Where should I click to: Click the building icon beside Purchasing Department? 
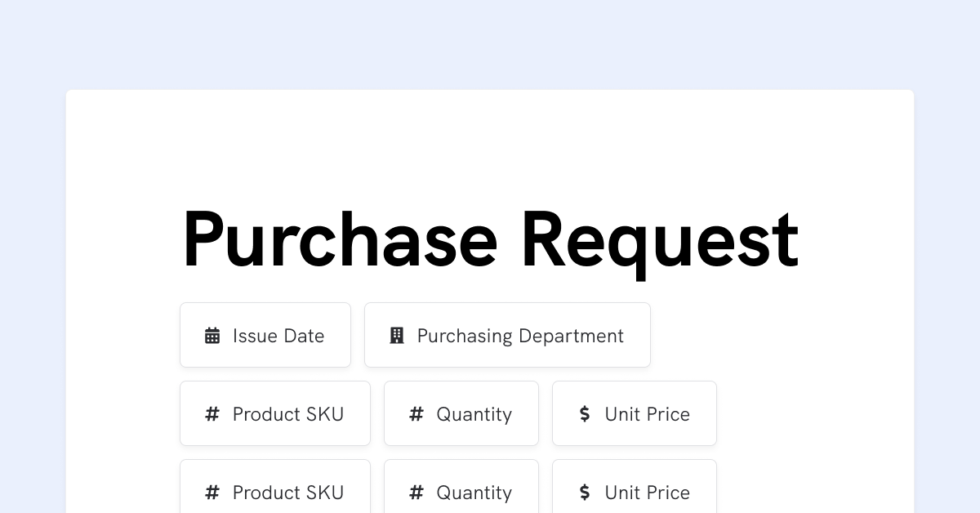(397, 336)
